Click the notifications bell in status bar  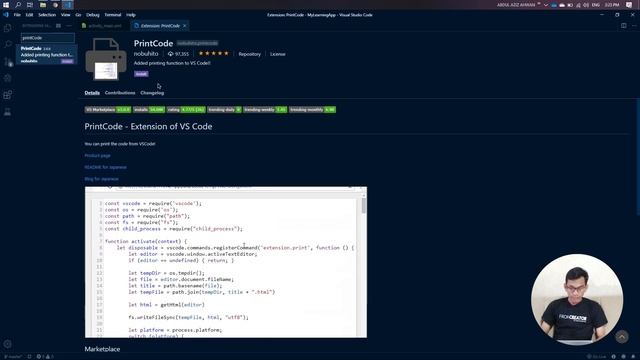pos(633,356)
